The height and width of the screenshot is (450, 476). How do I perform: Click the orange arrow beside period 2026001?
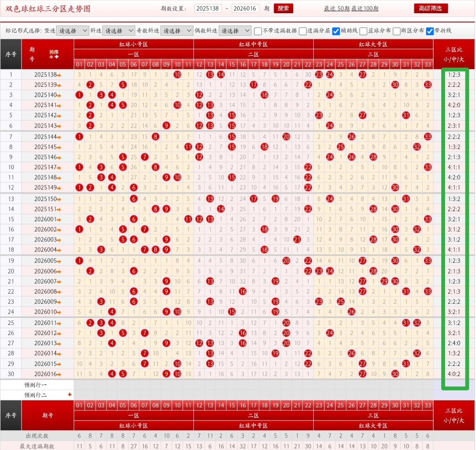59,220
